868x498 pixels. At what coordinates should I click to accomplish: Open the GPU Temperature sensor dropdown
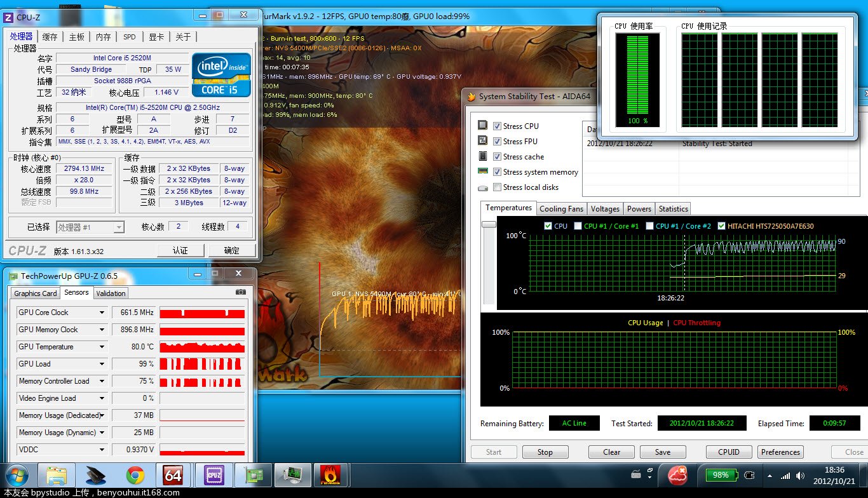click(x=102, y=347)
